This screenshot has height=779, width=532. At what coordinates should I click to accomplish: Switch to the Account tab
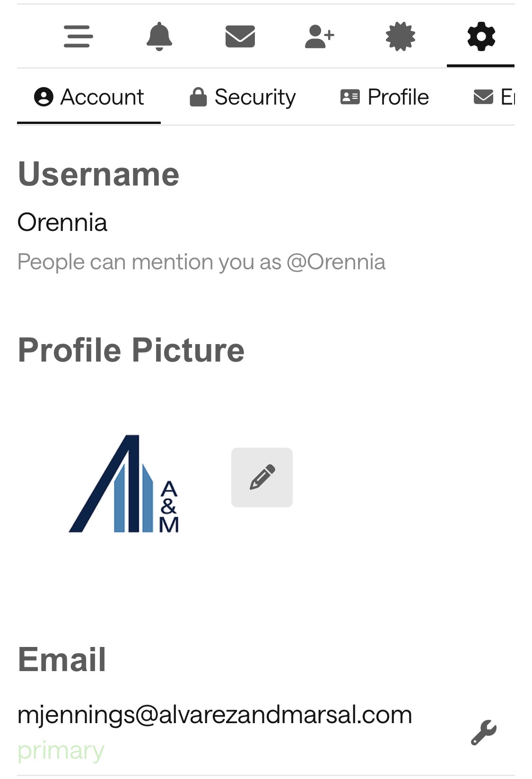pos(89,97)
